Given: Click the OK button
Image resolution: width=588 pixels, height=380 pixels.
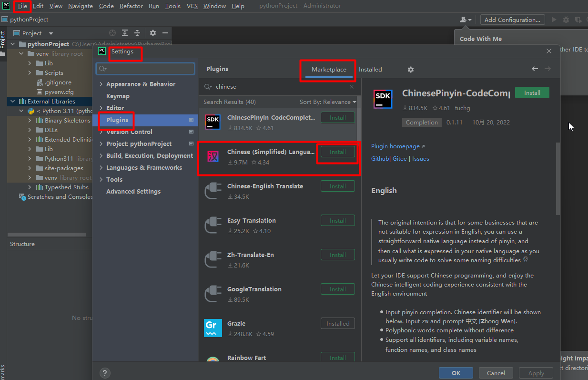Looking at the screenshot, I should 456,373.
